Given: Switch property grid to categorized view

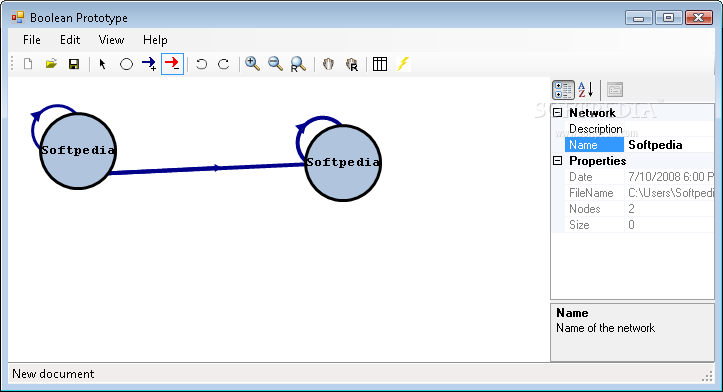Looking at the screenshot, I should [x=563, y=89].
